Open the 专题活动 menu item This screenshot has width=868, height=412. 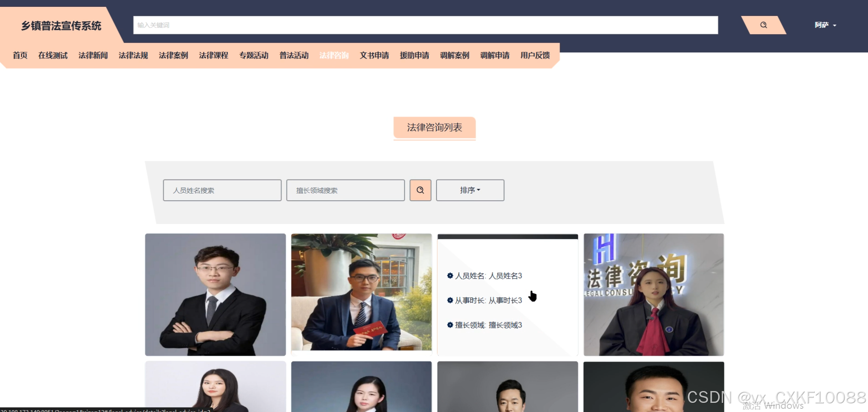(x=254, y=56)
